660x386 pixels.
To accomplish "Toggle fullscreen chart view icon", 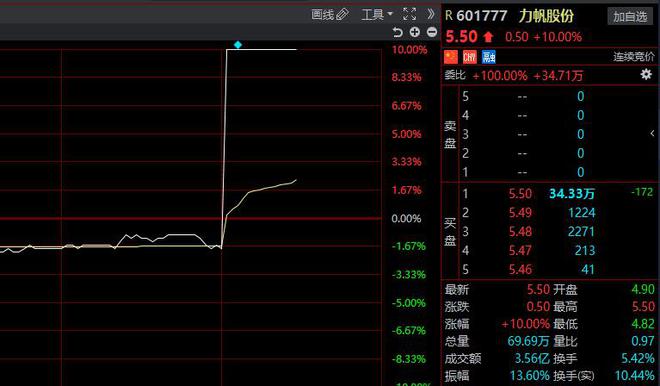I will [x=410, y=14].
